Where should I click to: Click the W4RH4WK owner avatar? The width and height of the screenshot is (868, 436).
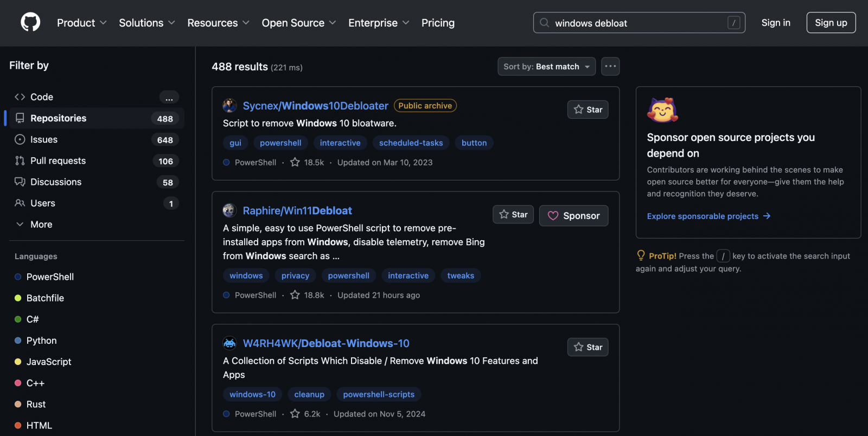pyautogui.click(x=229, y=343)
